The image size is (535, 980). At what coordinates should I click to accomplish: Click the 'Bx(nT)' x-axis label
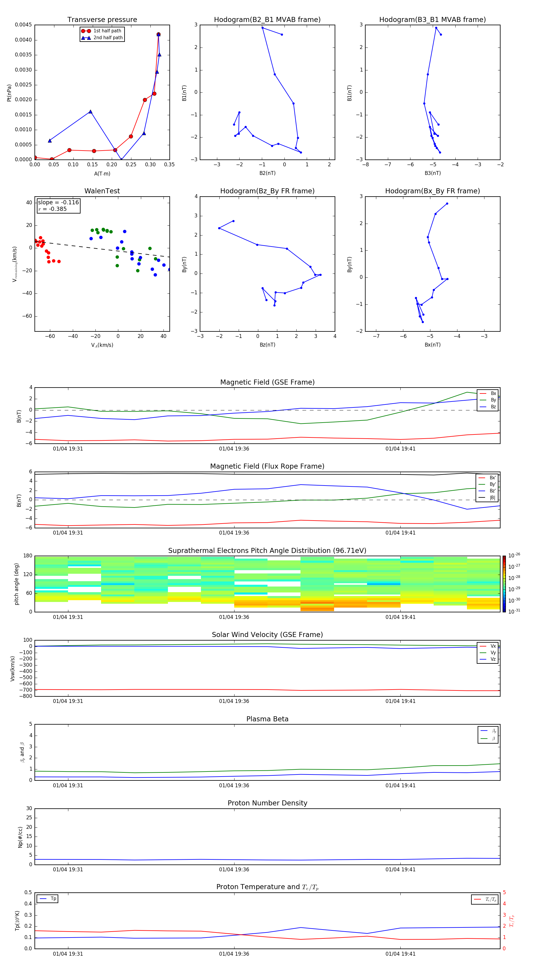[x=432, y=345]
